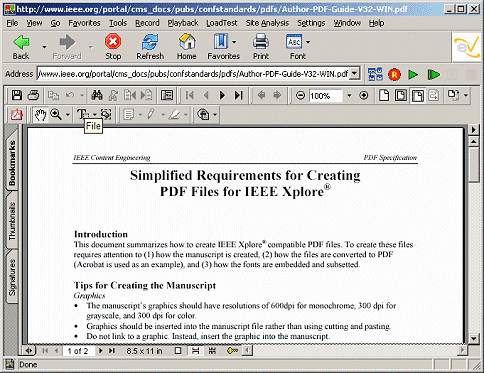Zoom in with the plus circle

(364, 96)
